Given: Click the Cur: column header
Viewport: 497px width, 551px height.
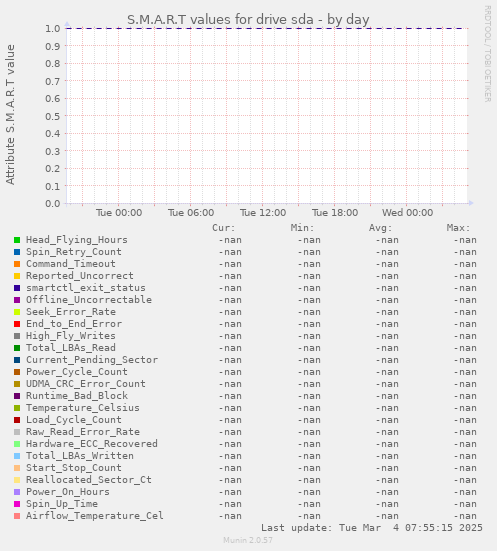Looking at the screenshot, I should click(x=224, y=228).
